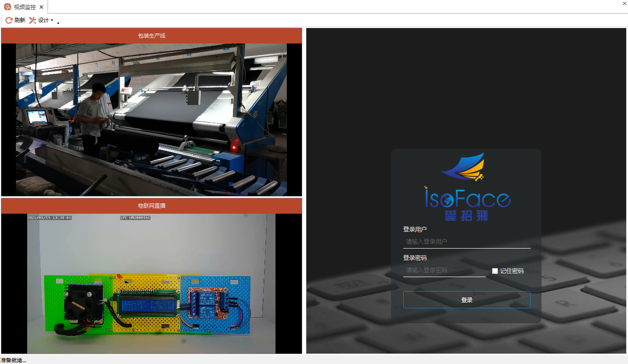628x364 pixels.
Task: Click the 登录用户 label
Action: (x=415, y=229)
